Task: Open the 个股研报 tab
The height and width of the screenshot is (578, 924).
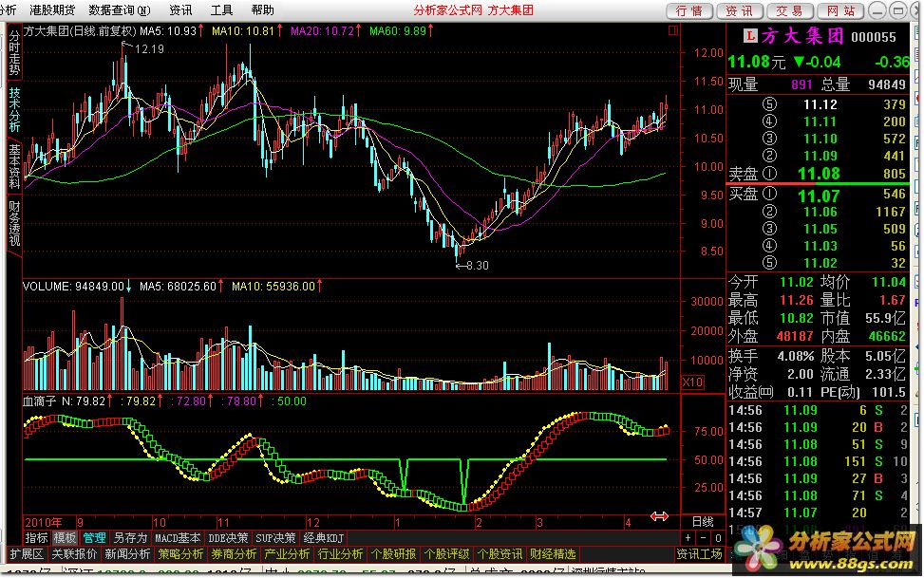Action: [x=393, y=554]
